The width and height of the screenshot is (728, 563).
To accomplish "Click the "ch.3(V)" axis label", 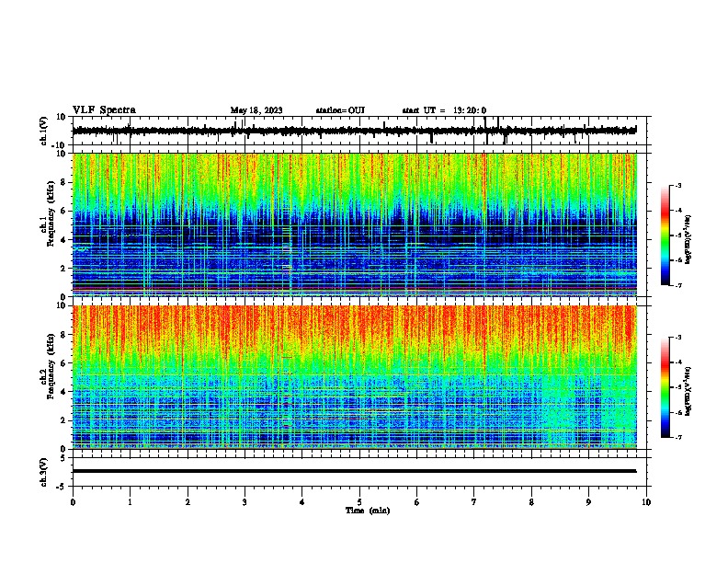I will point(44,473).
